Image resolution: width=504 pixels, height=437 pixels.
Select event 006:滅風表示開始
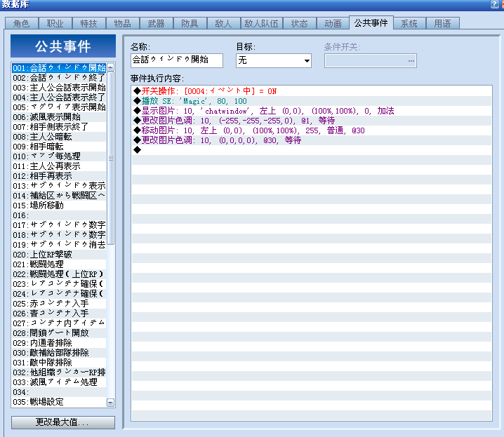59,117
